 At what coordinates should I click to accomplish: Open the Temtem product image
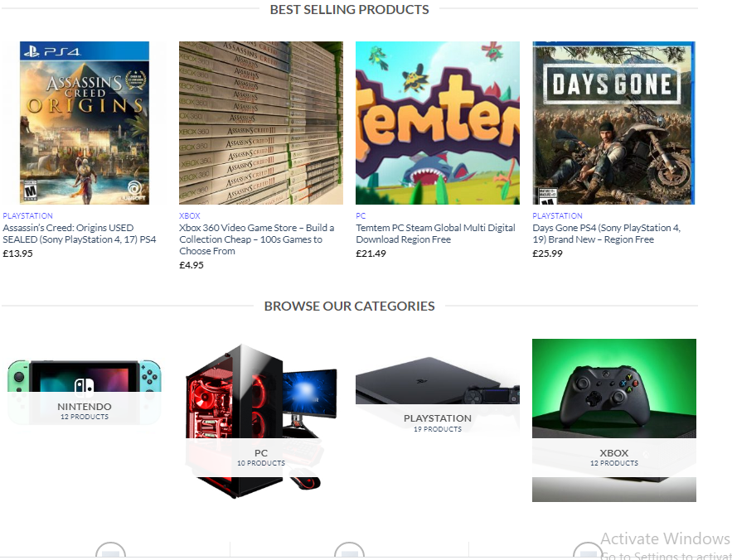tap(438, 123)
